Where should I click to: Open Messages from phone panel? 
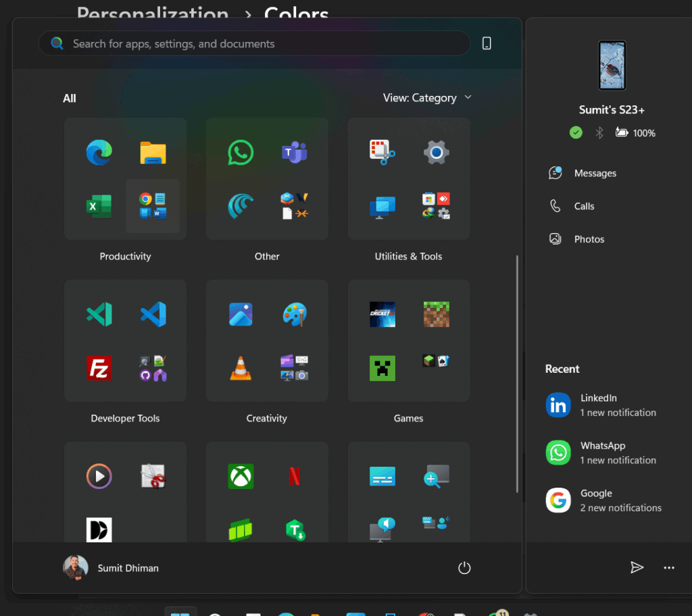(x=595, y=174)
